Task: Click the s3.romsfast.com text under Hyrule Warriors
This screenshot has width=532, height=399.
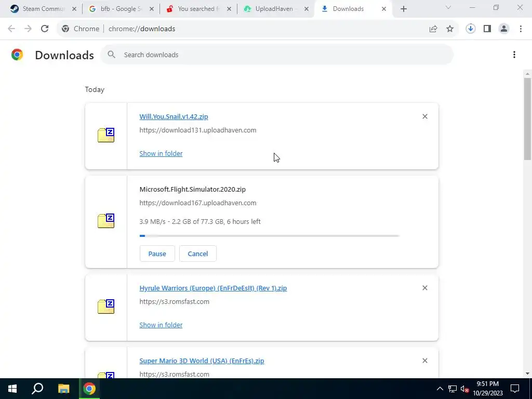Action: click(x=175, y=302)
